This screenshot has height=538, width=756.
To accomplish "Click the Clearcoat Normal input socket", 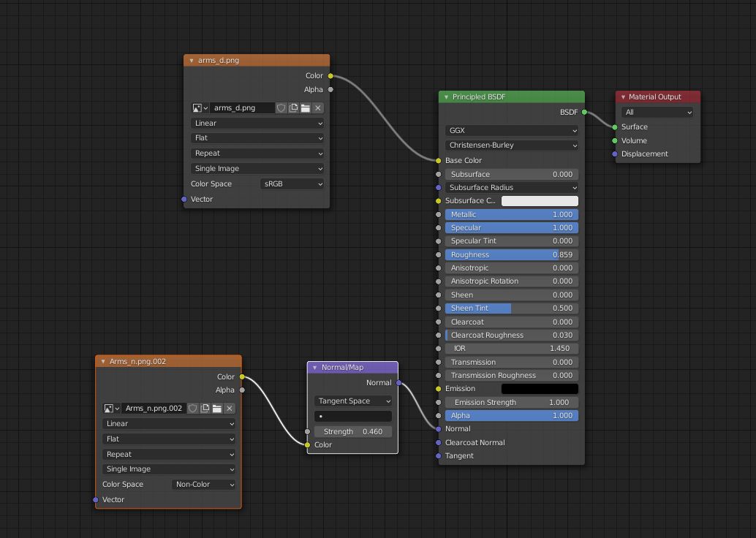I will [x=438, y=442].
